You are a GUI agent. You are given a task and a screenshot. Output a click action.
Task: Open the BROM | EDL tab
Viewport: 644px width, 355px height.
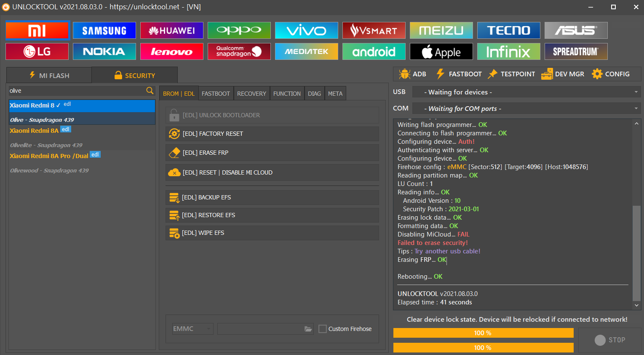pyautogui.click(x=179, y=94)
